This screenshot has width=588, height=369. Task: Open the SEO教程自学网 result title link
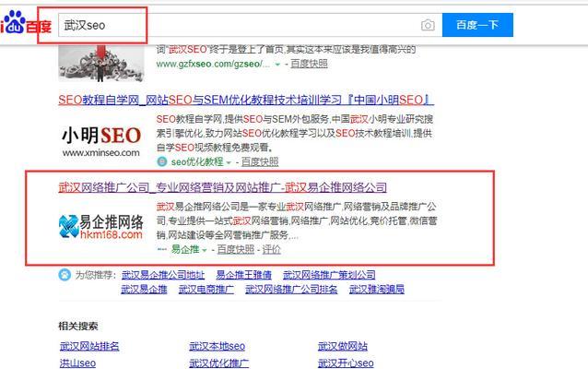coord(245,100)
